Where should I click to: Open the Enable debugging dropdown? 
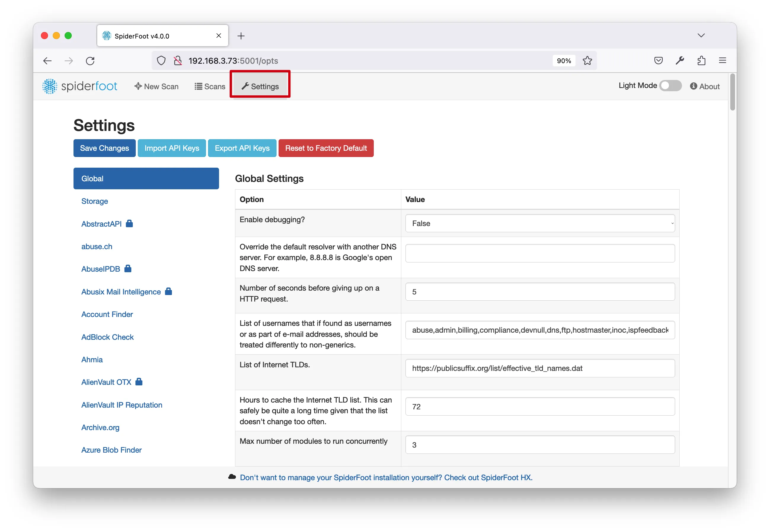click(x=540, y=223)
